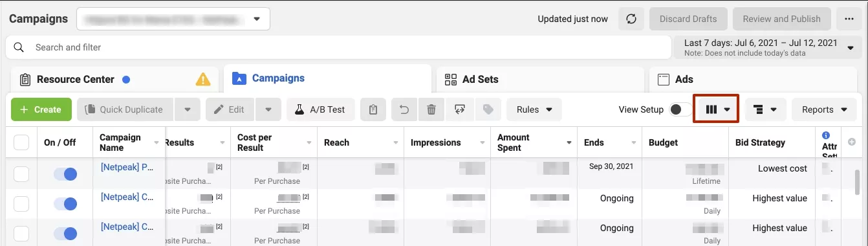Screen dimensions: 868x246
Task: Click the Search and filter field
Action: click(338, 47)
